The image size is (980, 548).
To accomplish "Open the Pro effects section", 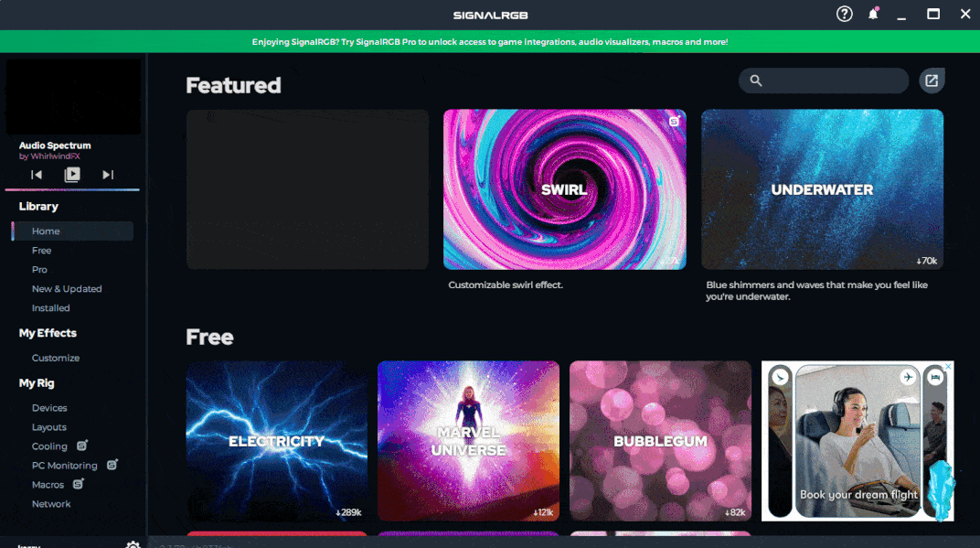I will [39, 270].
